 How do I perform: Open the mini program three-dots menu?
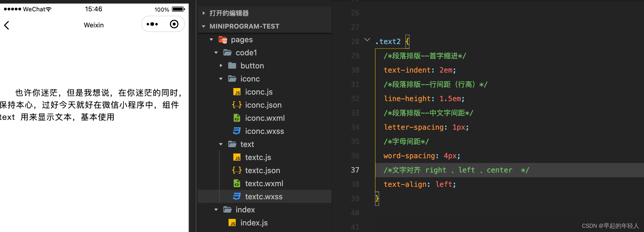pyautogui.click(x=152, y=24)
